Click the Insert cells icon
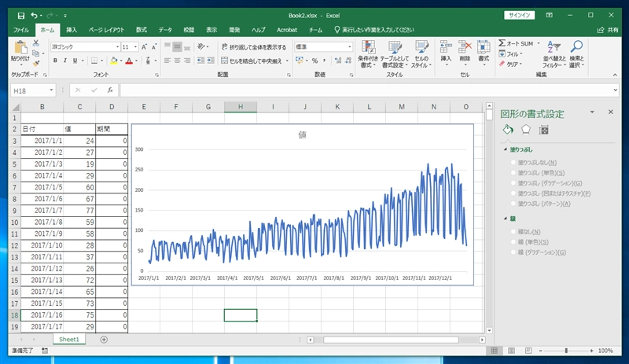The width and height of the screenshot is (629, 364). (446, 47)
